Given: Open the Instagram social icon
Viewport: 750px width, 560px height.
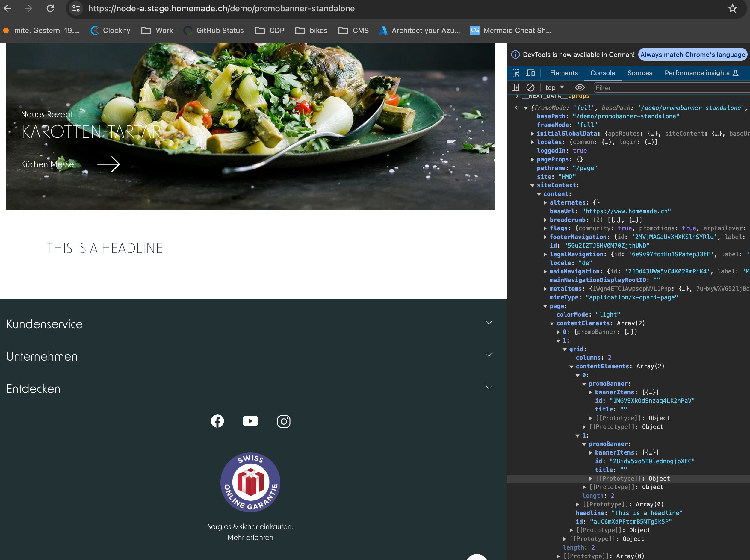Looking at the screenshot, I should (x=283, y=421).
